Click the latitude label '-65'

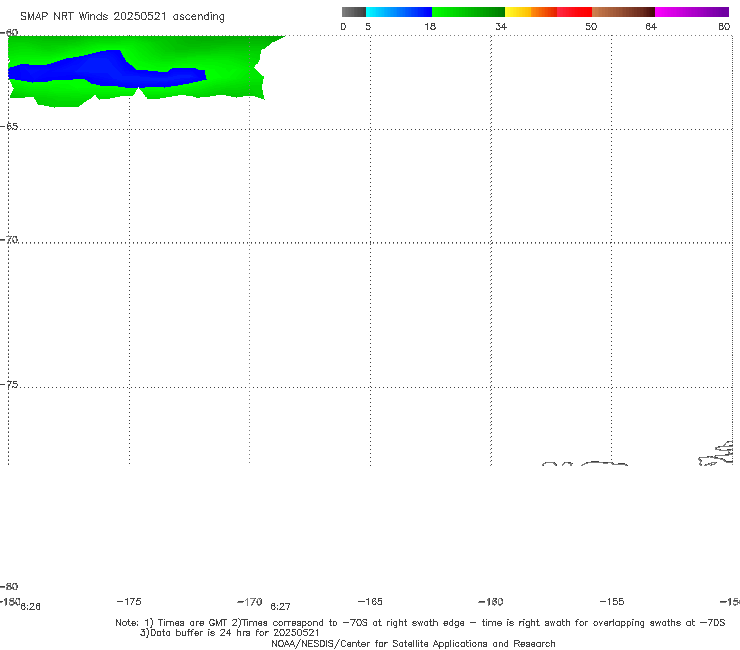tap(9, 127)
